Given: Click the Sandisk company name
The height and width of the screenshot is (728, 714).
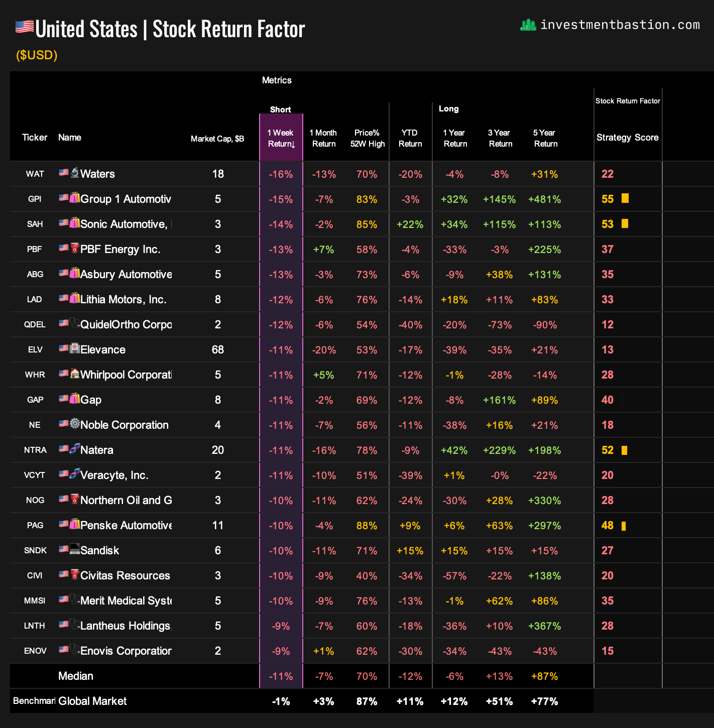Looking at the screenshot, I should pyautogui.click(x=99, y=550).
